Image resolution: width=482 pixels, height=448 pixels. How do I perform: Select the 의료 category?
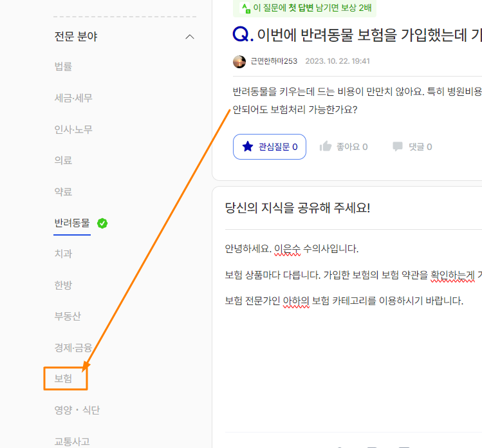(x=63, y=160)
